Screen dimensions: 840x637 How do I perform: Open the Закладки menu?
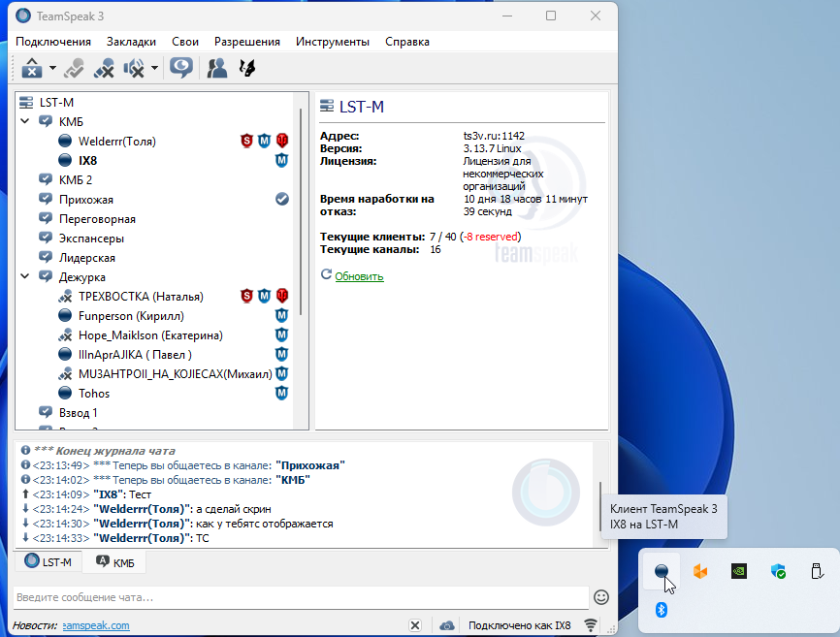click(x=131, y=42)
